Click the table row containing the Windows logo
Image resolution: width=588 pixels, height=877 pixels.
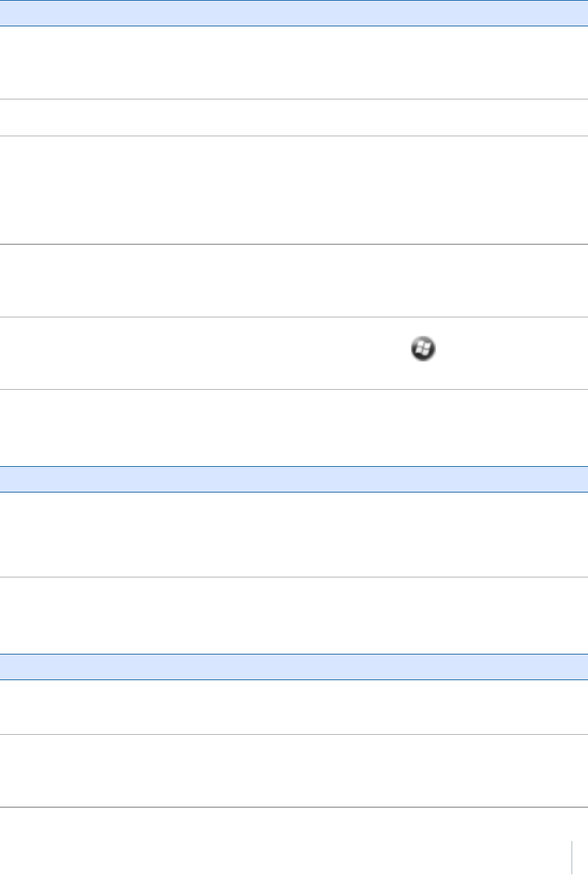coord(294,353)
